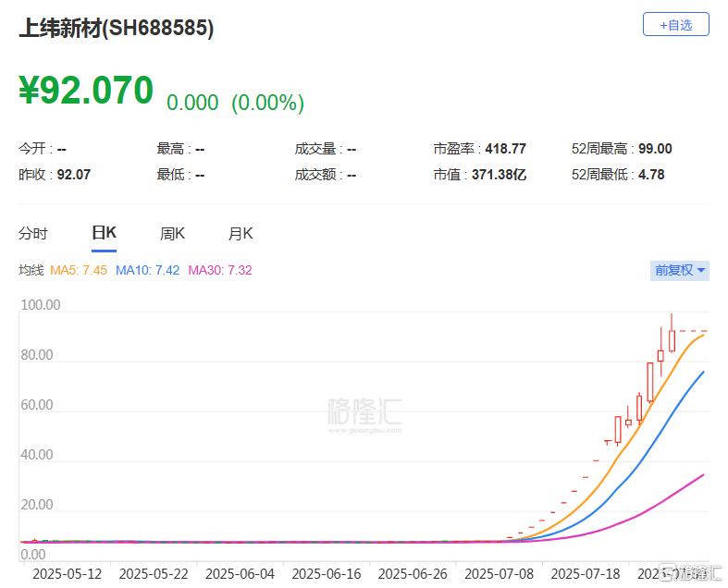Click the 20.00 price axis label
The height and width of the screenshot is (588, 728).
tap(37, 505)
